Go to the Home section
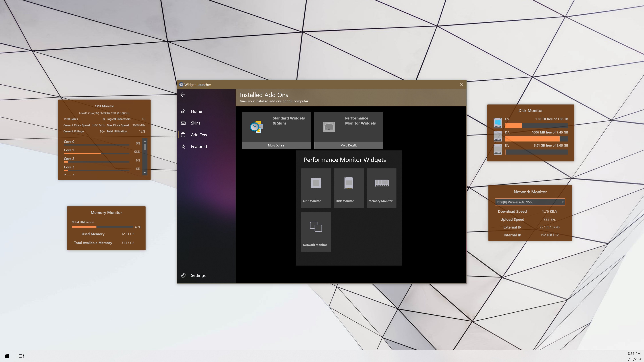The height and width of the screenshot is (362, 644). (196, 111)
